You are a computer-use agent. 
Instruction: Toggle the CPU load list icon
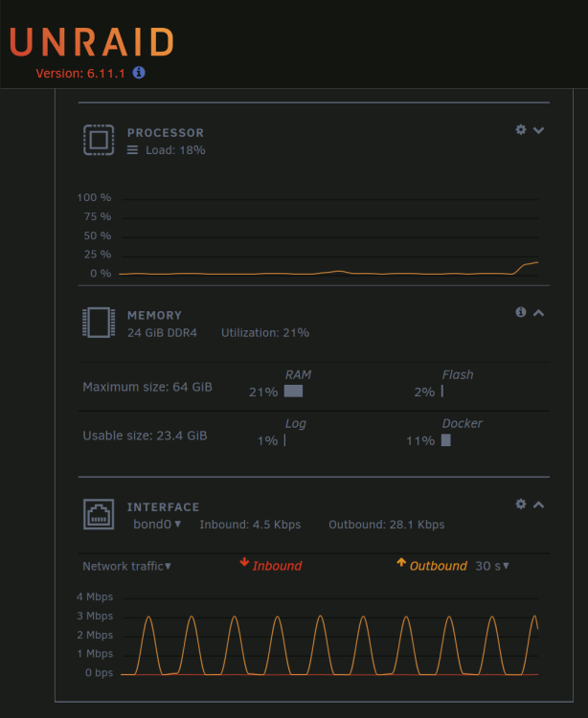(132, 150)
